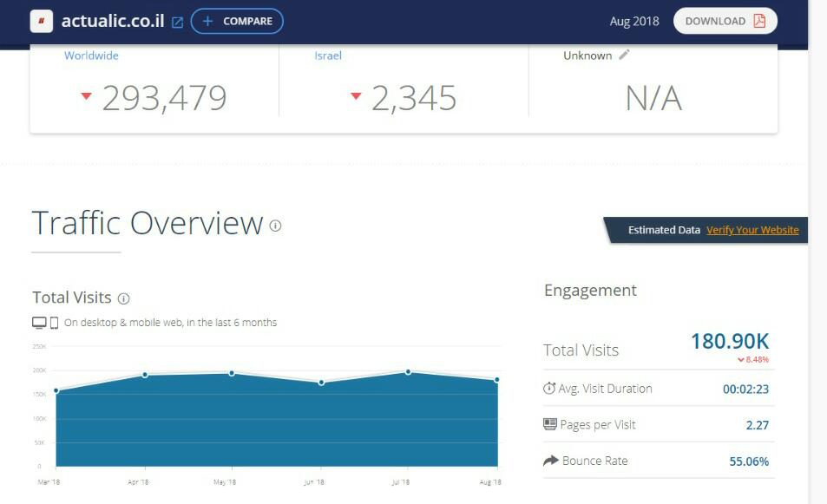Click the Verify Your Website link
The image size is (827, 504).
(752, 230)
